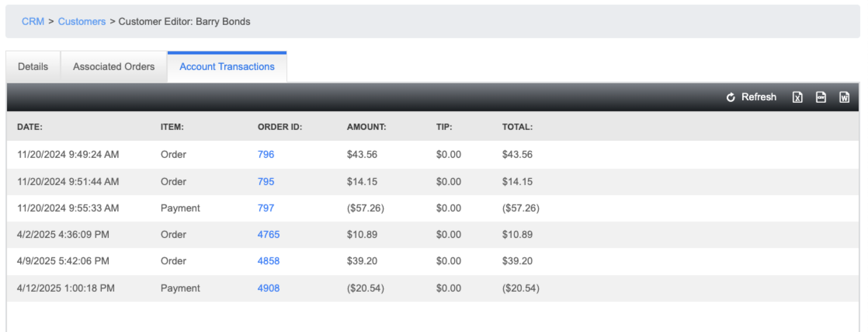Open the Associated Orders tab
Image resolution: width=868 pixels, height=332 pixels.
click(114, 66)
